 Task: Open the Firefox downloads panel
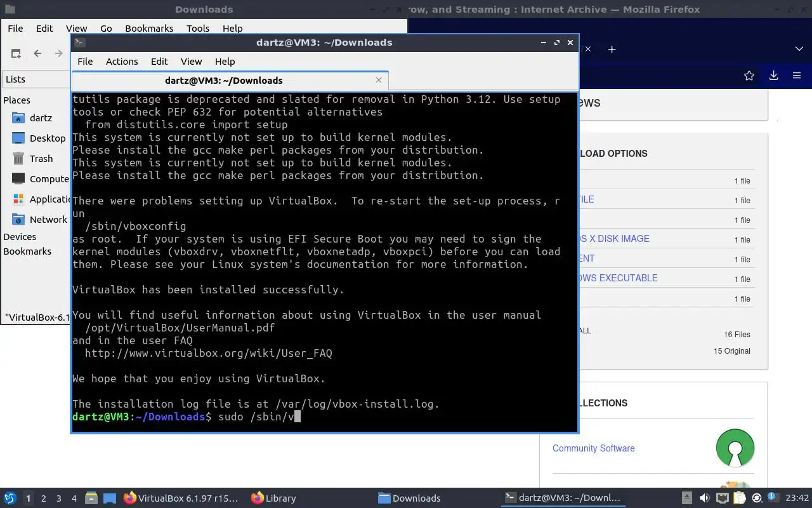click(x=773, y=76)
